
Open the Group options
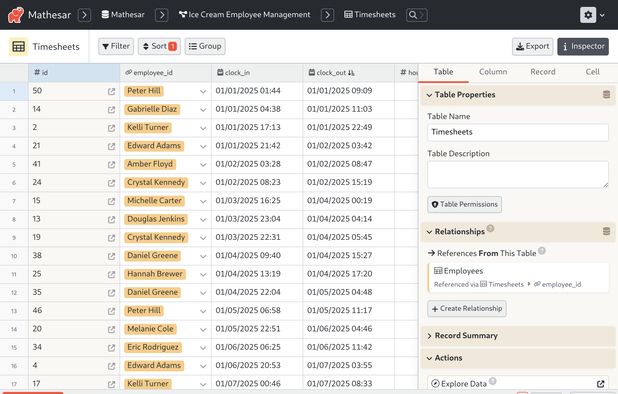tap(205, 46)
